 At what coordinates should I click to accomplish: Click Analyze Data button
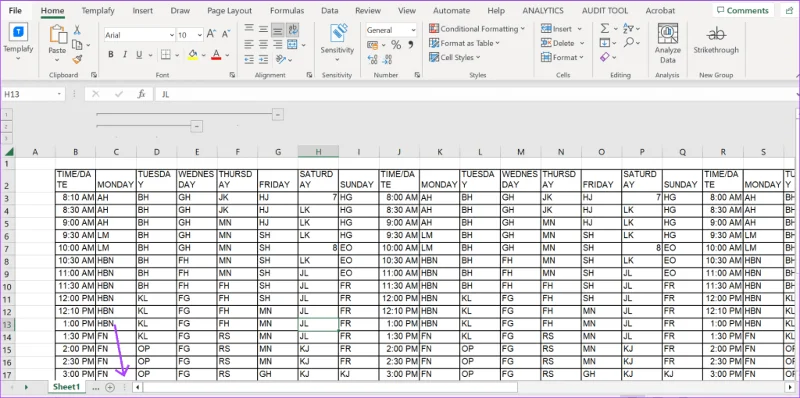tap(668, 43)
